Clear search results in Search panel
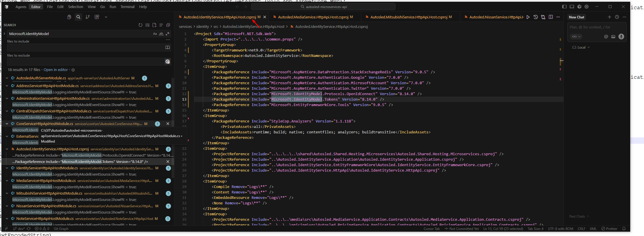 click(x=147, y=25)
